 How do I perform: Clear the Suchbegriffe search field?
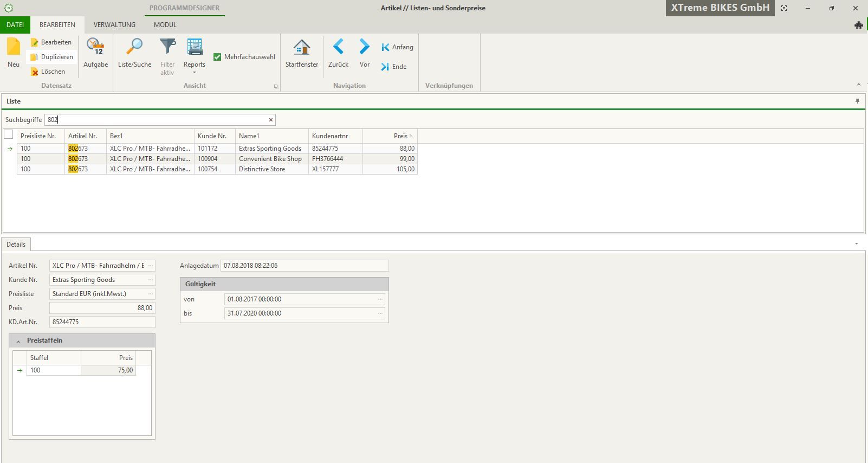271,120
